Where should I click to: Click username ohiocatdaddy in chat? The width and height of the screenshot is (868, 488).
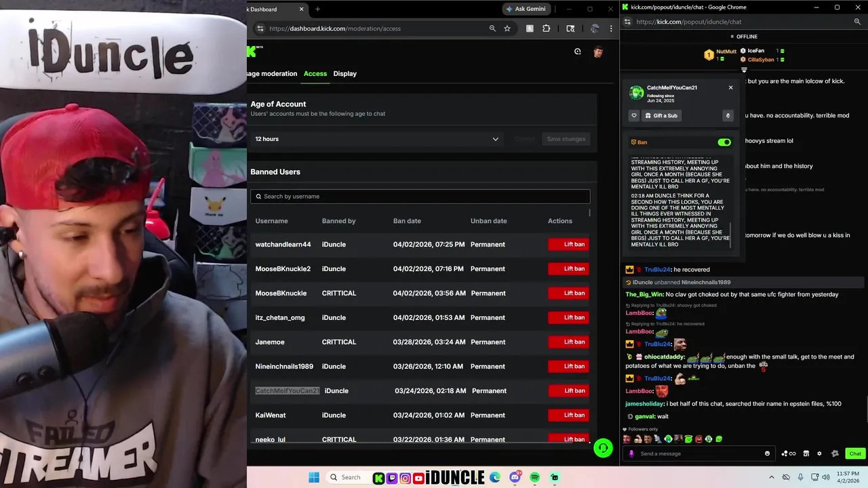664,357
